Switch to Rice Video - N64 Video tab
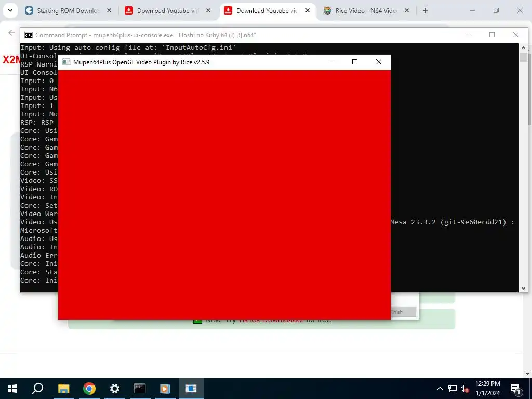Image resolution: width=532 pixels, height=399 pixels. (x=366, y=10)
